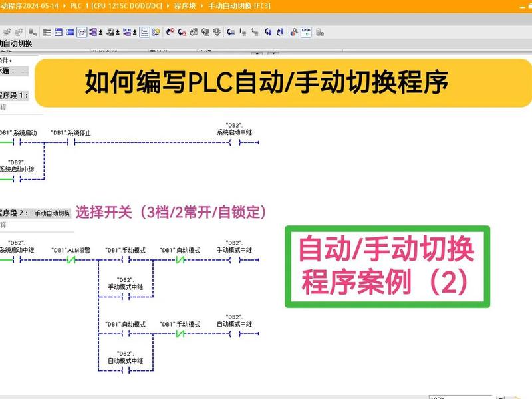Image resolution: width=532 pixels, height=399 pixels.
Task: Open dropdown beside absolute/symbolic operands icon
Action: [100, 33]
